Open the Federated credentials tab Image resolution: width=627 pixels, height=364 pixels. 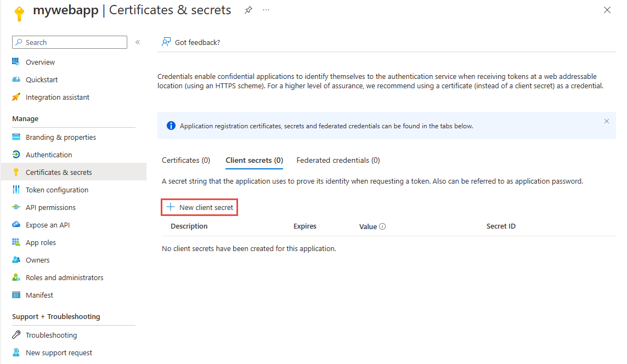(x=337, y=160)
